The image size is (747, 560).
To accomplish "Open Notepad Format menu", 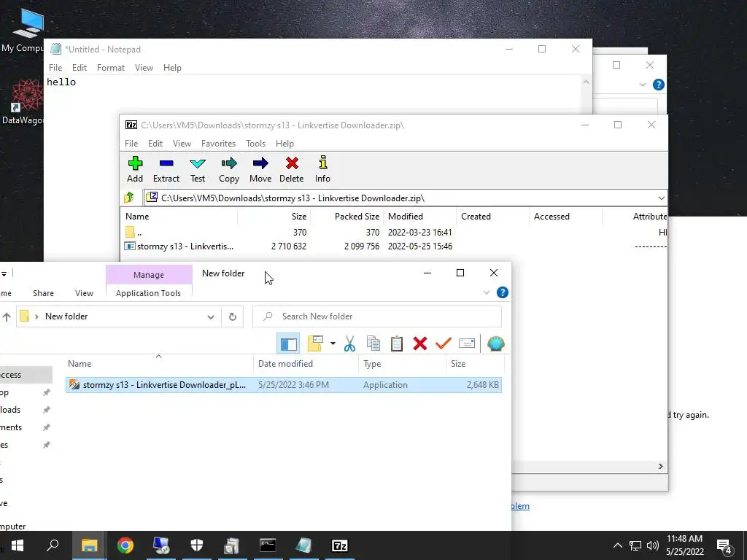I will click(x=111, y=68).
